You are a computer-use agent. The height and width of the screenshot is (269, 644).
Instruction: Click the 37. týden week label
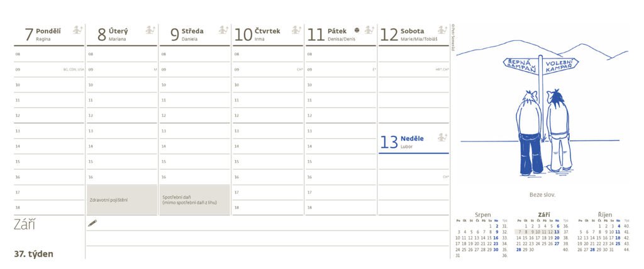(34, 254)
